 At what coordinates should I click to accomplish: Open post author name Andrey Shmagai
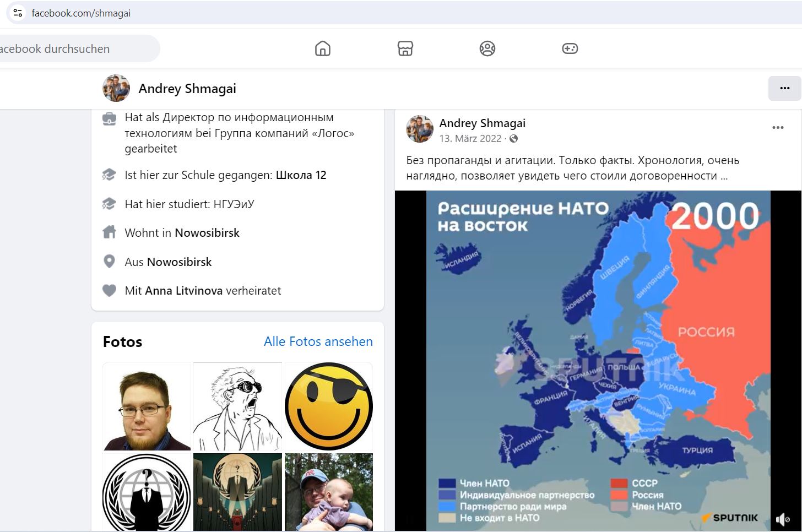click(x=482, y=123)
